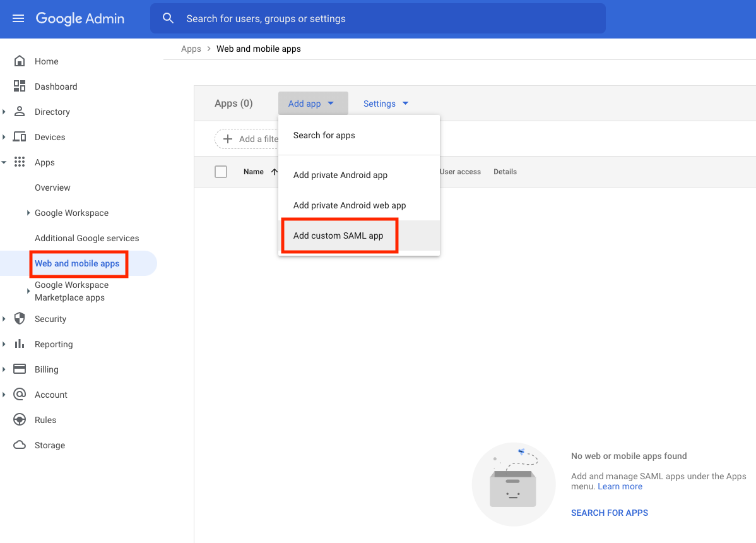Open the hamburger main menu
Viewport: 756px width, 543px height.
click(x=18, y=18)
